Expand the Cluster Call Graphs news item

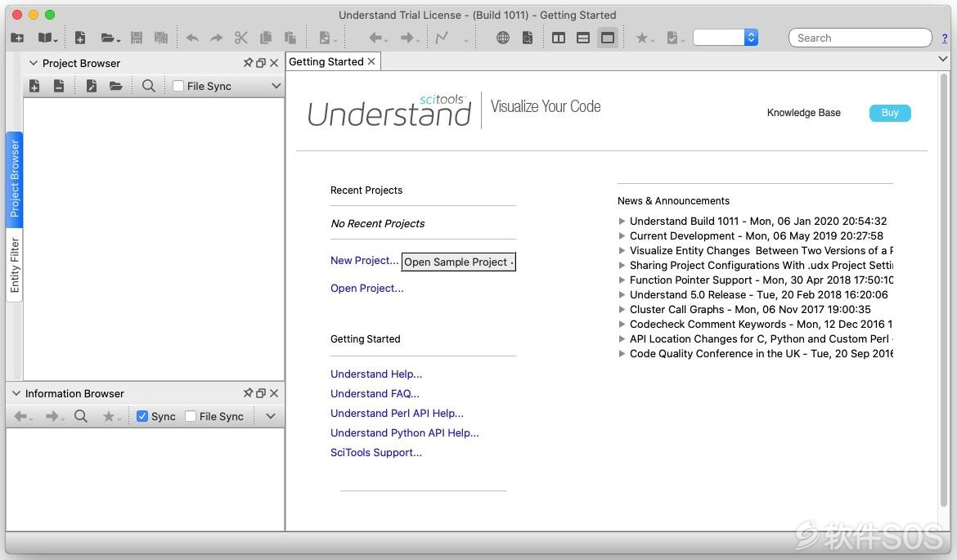622,309
